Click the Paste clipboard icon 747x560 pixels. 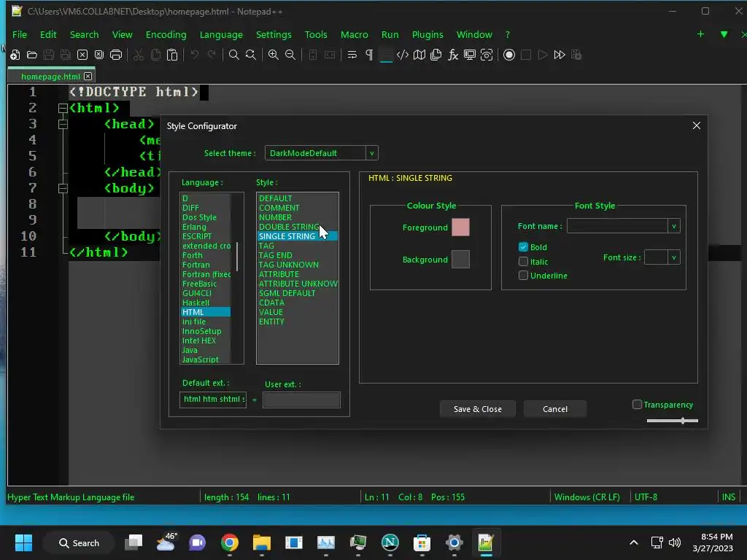(172, 55)
